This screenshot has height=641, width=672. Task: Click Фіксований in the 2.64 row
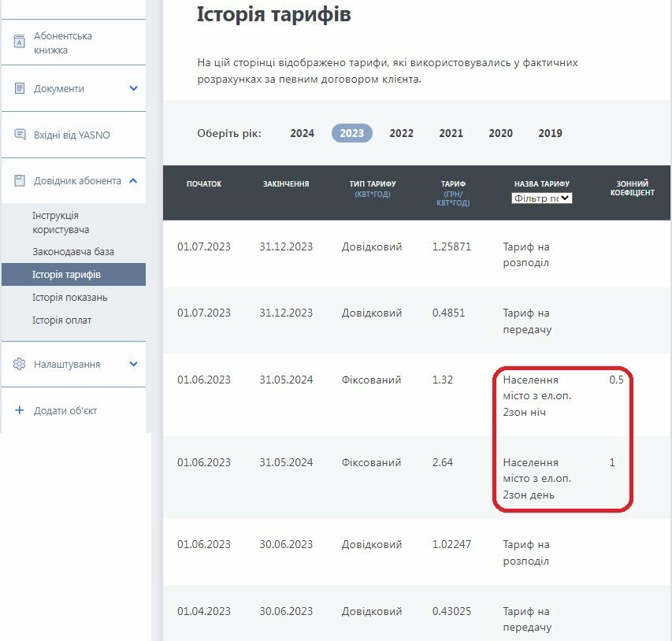click(x=371, y=462)
